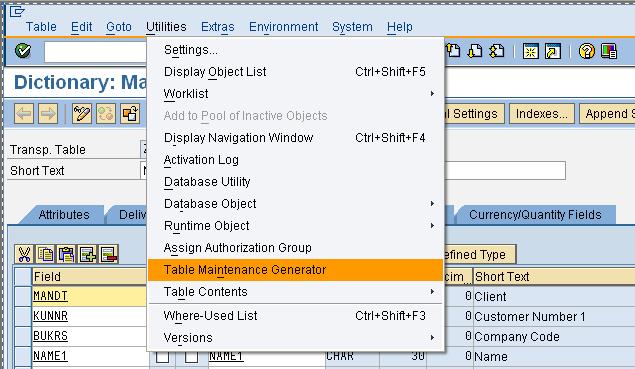Tick the second checkbox in the NAME1 row
This screenshot has width=635, height=369.
(192, 357)
